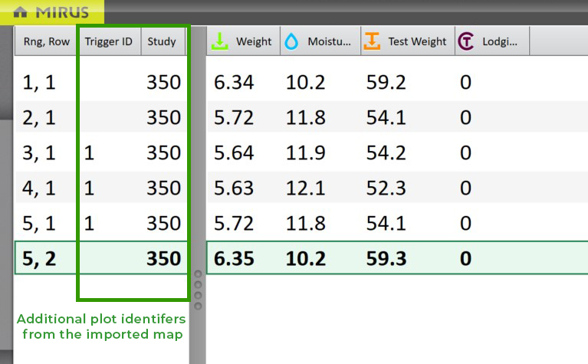Select the row for plot 2, 1
Viewport: 588px width, 364px height.
click(37, 117)
